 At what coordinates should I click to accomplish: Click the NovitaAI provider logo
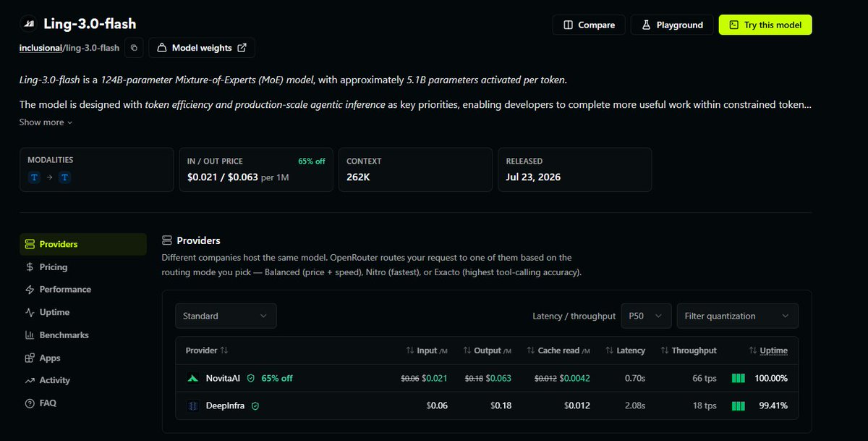click(193, 378)
